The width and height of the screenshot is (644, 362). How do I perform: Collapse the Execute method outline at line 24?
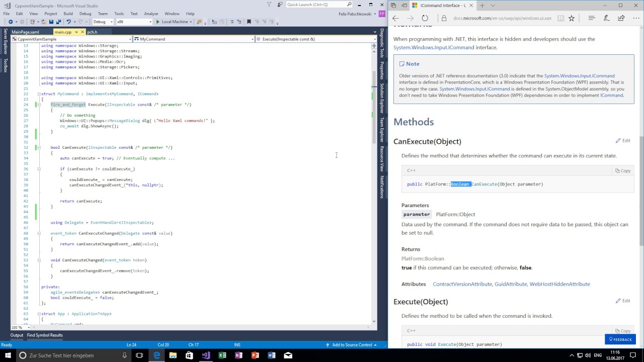39,105
